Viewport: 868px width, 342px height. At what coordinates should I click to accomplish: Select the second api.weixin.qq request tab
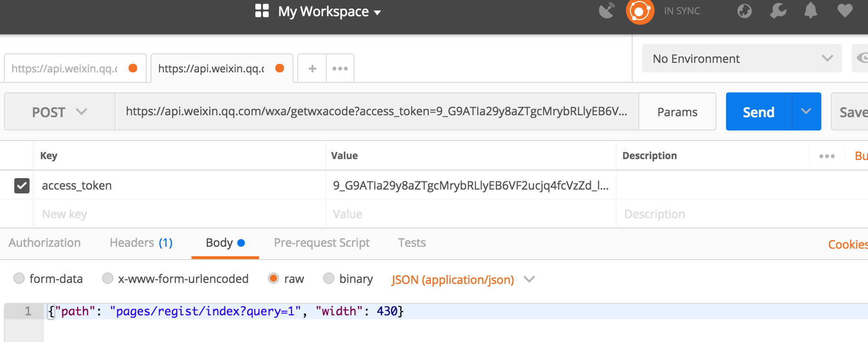pyautogui.click(x=222, y=68)
